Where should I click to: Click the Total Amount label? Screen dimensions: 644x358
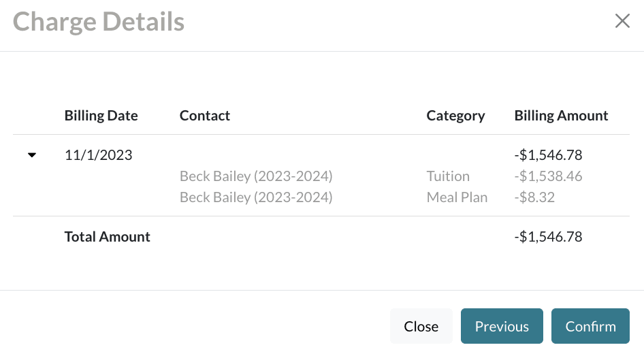tap(108, 237)
